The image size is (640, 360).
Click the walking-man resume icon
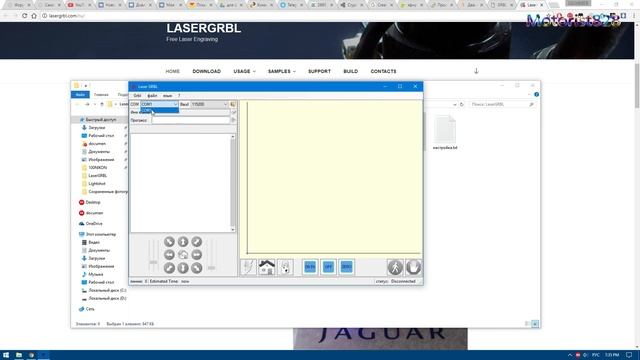(x=395, y=267)
